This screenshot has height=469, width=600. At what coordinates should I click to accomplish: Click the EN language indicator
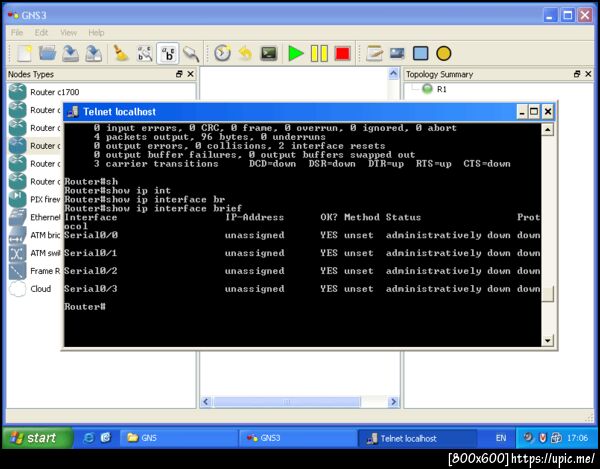coord(501,438)
